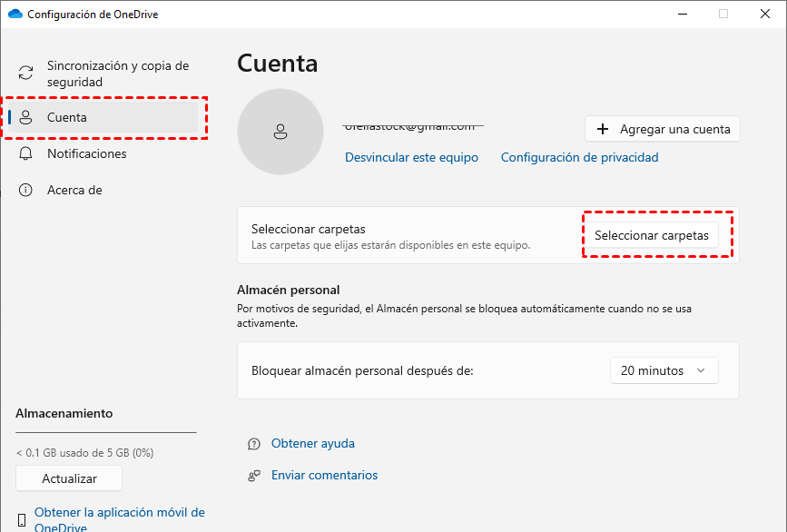Close the Configuración de OneDrive window

tap(765, 14)
